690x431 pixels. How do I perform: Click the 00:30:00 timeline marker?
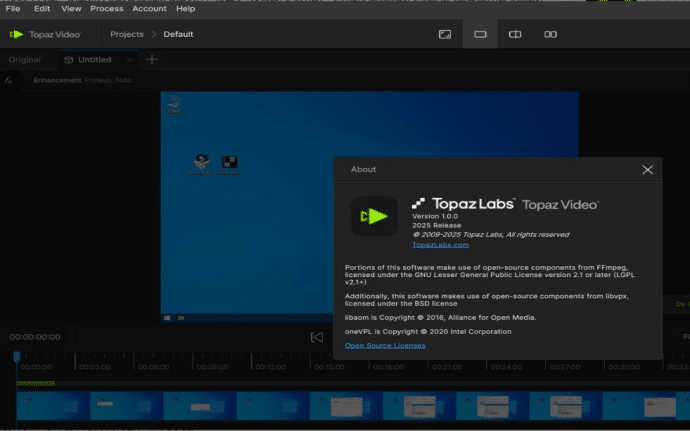(x=624, y=367)
